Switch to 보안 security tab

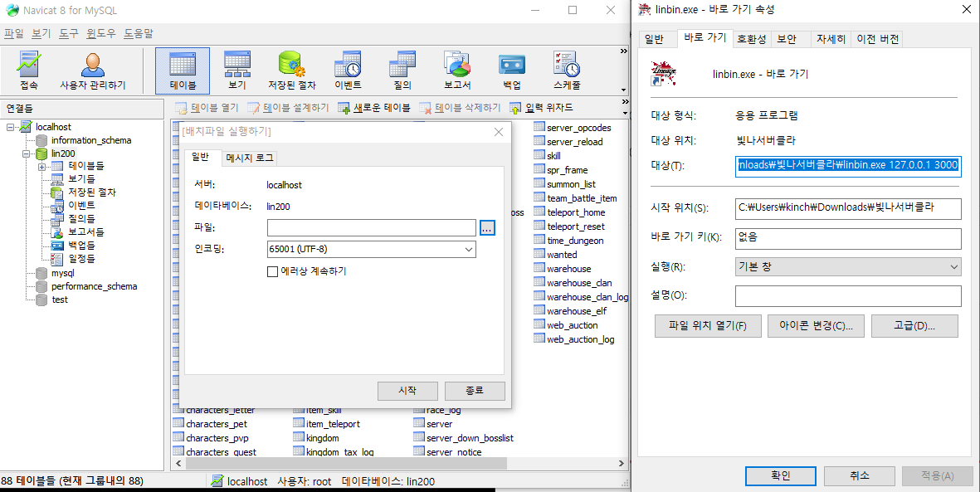[x=787, y=39]
